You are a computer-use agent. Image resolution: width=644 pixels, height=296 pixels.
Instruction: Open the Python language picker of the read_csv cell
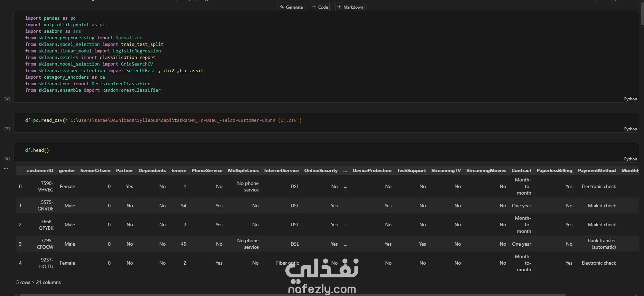(631, 129)
